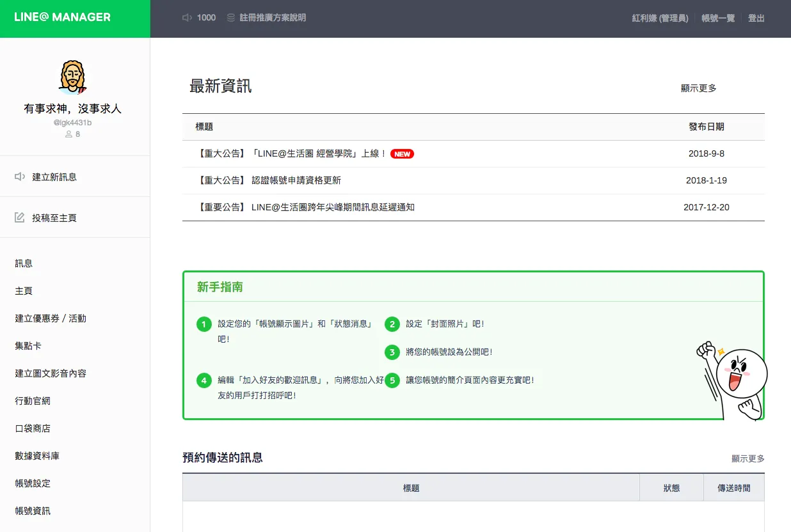Image resolution: width=791 pixels, height=532 pixels.
Task: Click the LINE@ MANAGER logo
Action: pyautogui.click(x=62, y=17)
